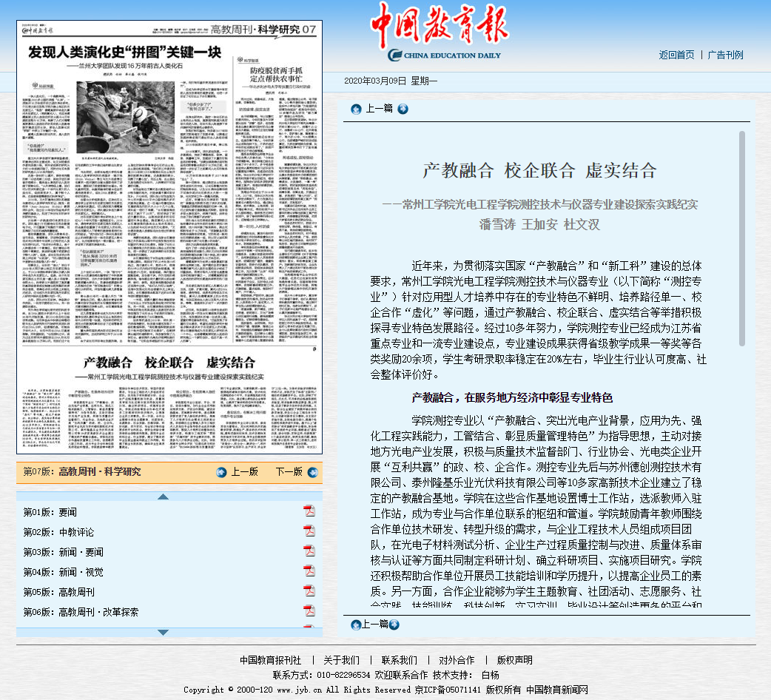Click next-article arrow icon below the article
The width and height of the screenshot is (771, 700).
pyautogui.click(x=394, y=625)
